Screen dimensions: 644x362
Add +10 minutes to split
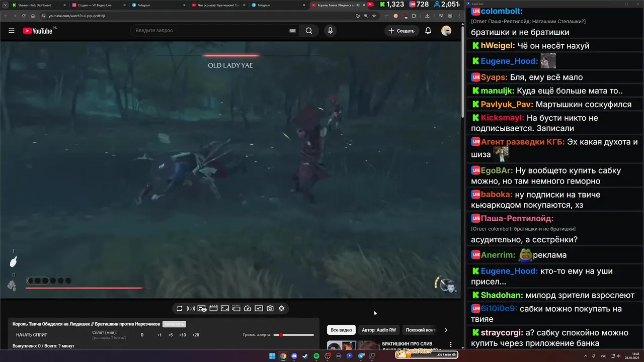[x=182, y=335]
